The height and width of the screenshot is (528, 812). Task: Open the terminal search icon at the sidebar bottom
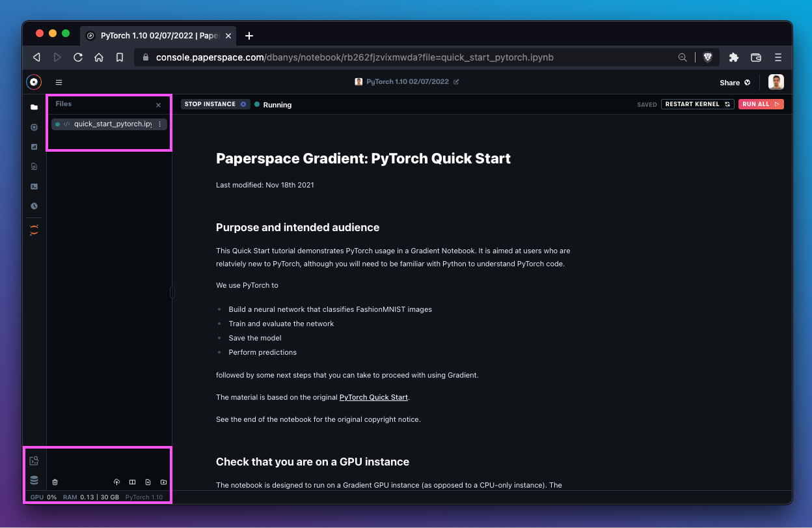coord(34,461)
